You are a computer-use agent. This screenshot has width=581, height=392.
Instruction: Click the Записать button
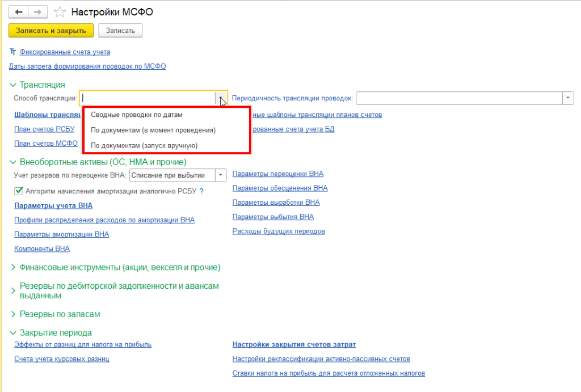[120, 31]
